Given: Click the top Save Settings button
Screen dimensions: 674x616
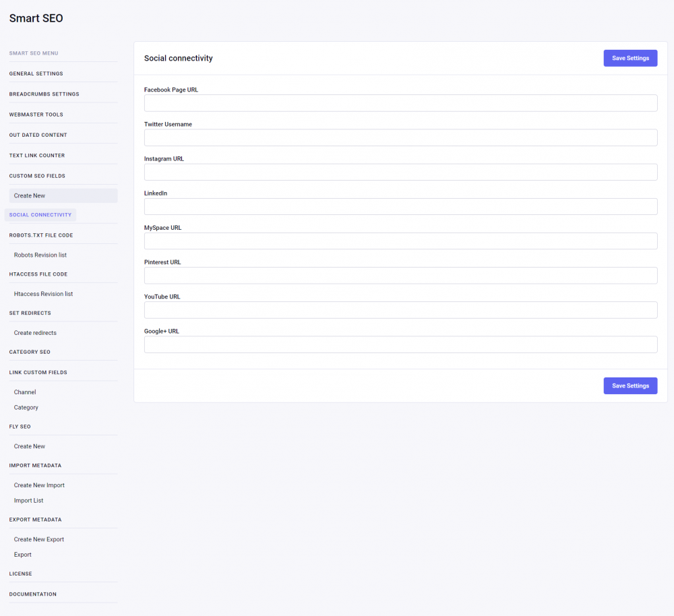Looking at the screenshot, I should click(x=630, y=58).
